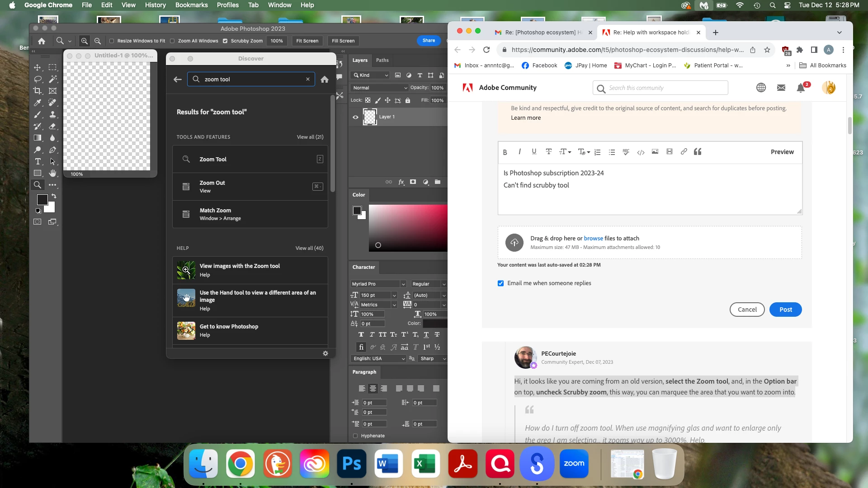
Task: Uncheck the Scrubby Zoom checkbox
Action: (x=225, y=41)
